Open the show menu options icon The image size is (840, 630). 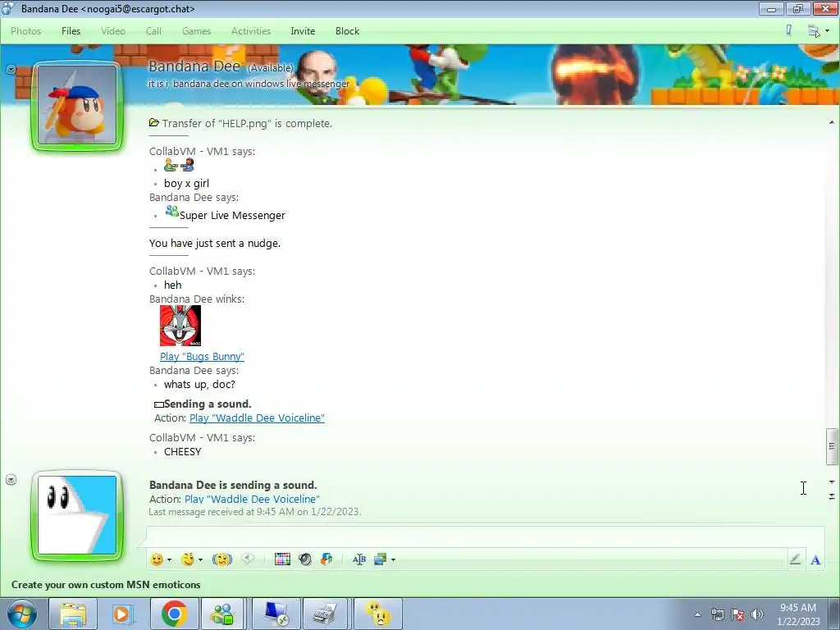coord(818,31)
